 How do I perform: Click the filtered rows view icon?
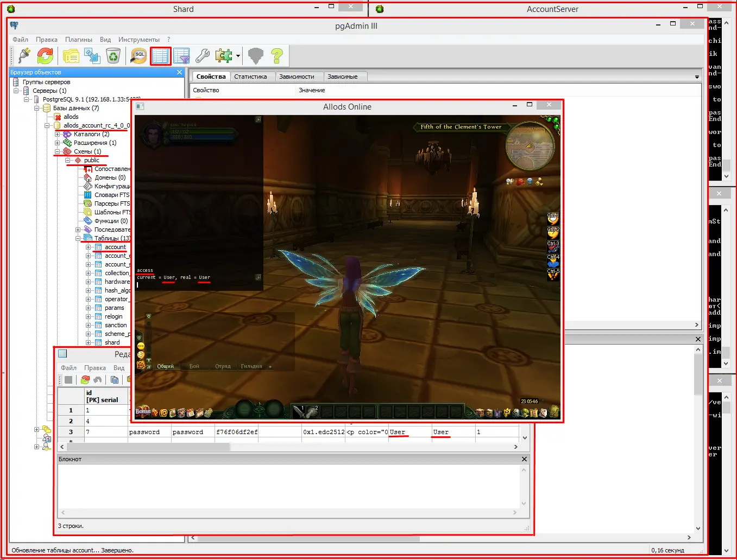tap(181, 55)
